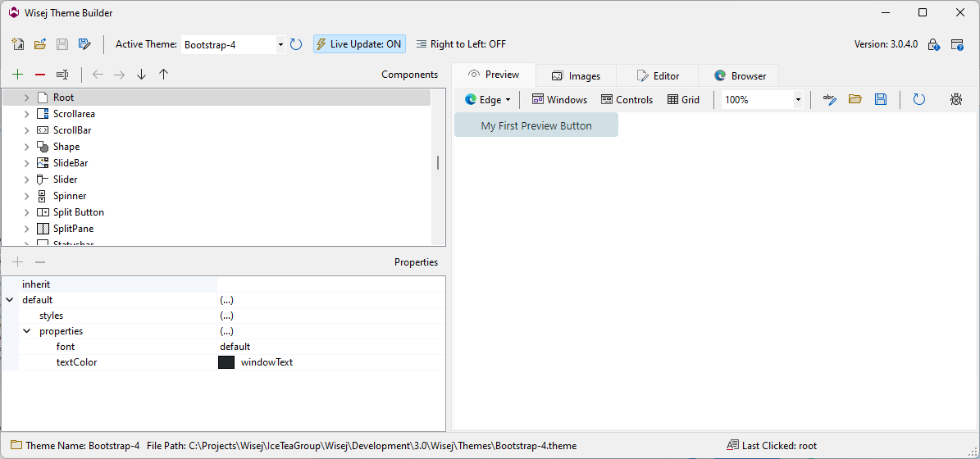Expand the ScrollBar tree node
The image size is (980, 459).
26,130
